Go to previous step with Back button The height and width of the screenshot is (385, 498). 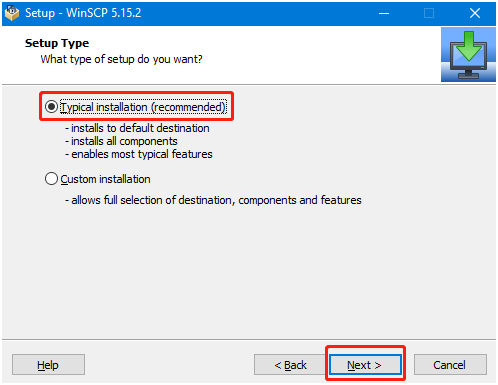coord(290,365)
